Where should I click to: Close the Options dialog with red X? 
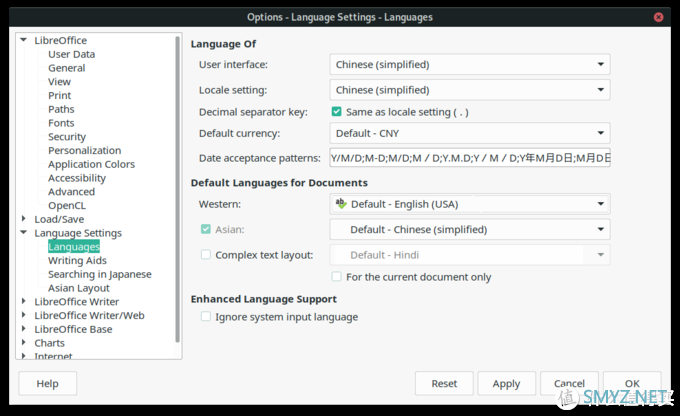tap(658, 17)
